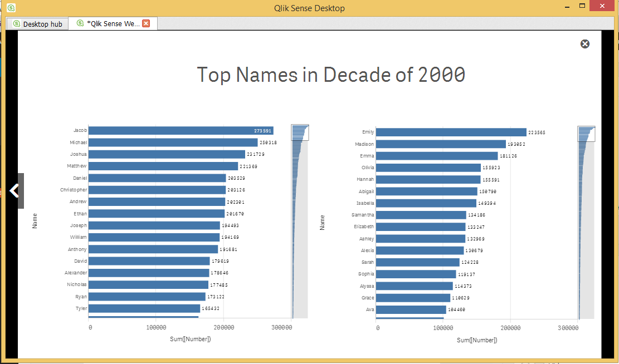Click the Michael bar showing 250318
Image resolution: width=619 pixels, height=364 pixels.
point(173,142)
